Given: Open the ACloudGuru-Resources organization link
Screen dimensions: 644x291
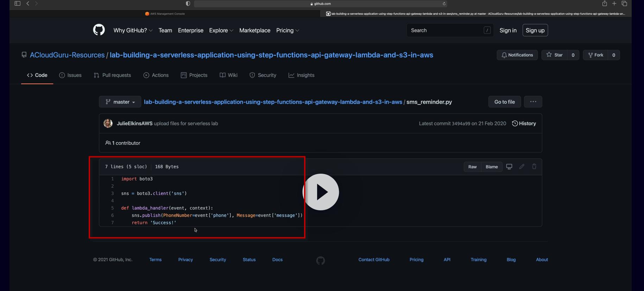Looking at the screenshot, I should pos(67,55).
